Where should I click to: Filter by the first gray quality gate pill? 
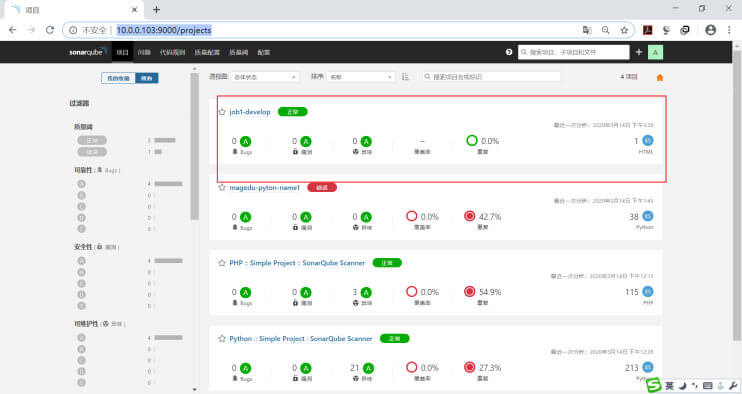coord(92,140)
